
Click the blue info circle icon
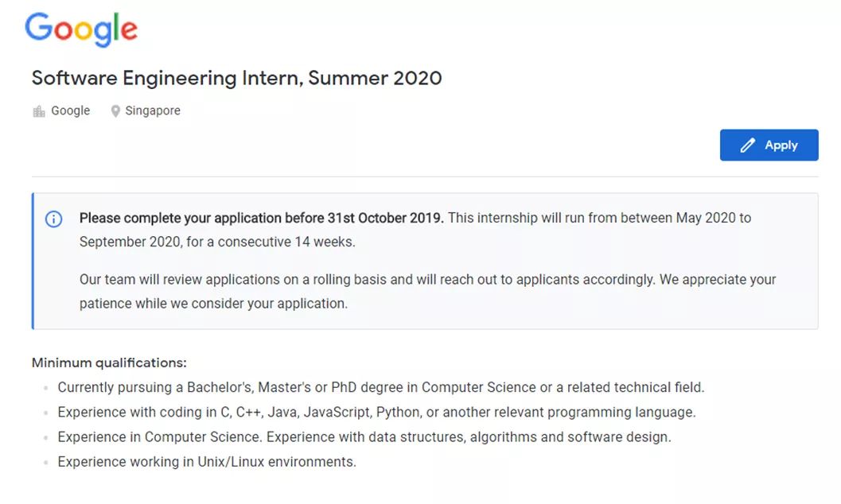pos(53,219)
